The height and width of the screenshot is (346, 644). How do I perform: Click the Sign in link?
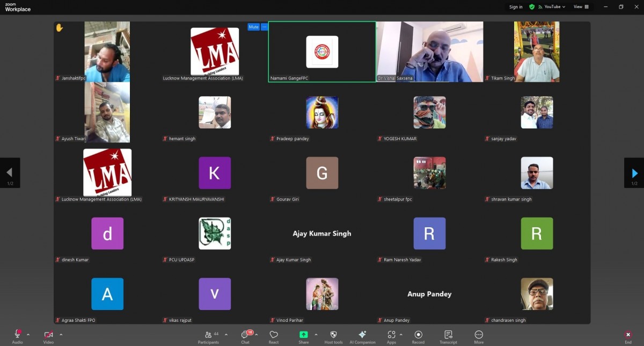[516, 7]
